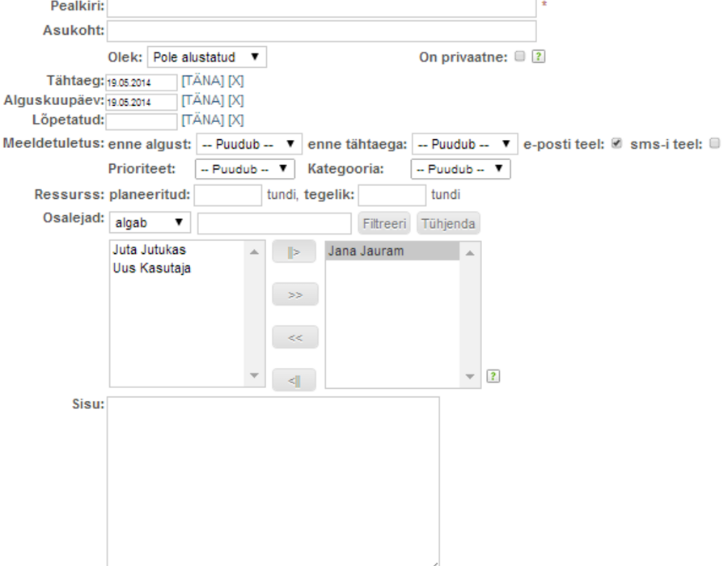The width and height of the screenshot is (728, 566).
Task: Click the Osalejad filter text field
Action: point(274,224)
